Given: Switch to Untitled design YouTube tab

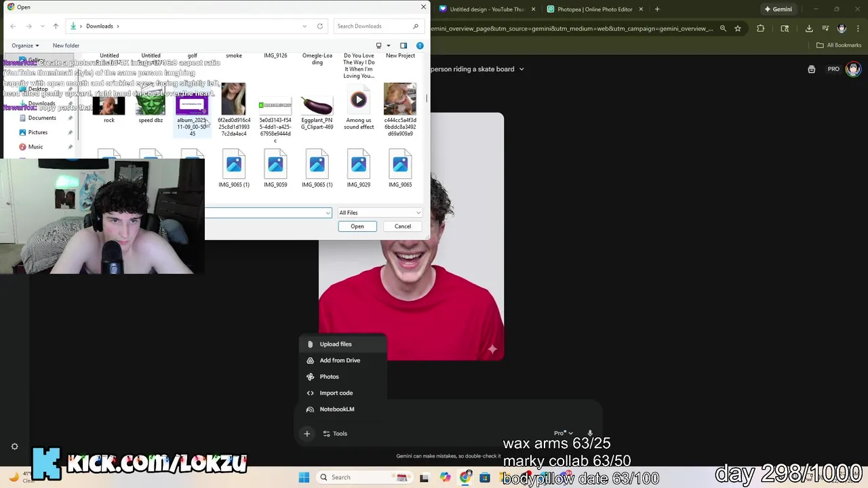Looking at the screenshot, I should click(487, 9).
